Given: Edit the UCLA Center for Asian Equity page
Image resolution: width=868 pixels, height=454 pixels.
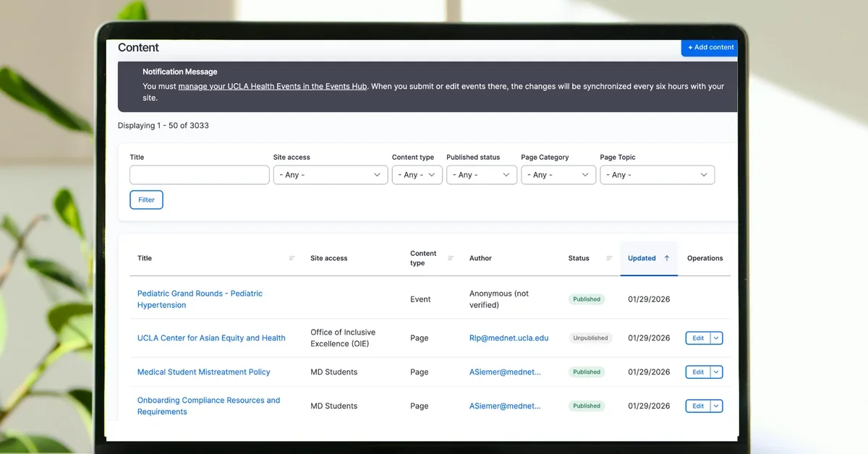Looking at the screenshot, I should (698, 338).
